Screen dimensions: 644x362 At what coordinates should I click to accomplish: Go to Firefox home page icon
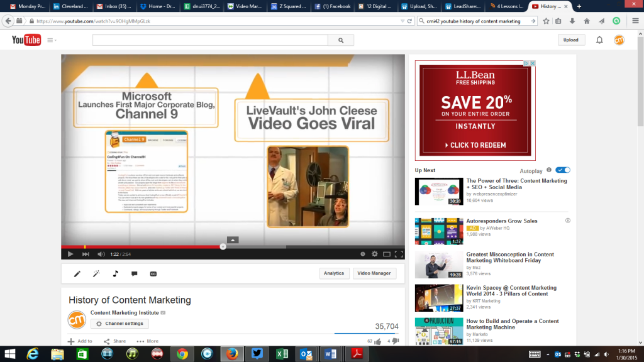[587, 21]
